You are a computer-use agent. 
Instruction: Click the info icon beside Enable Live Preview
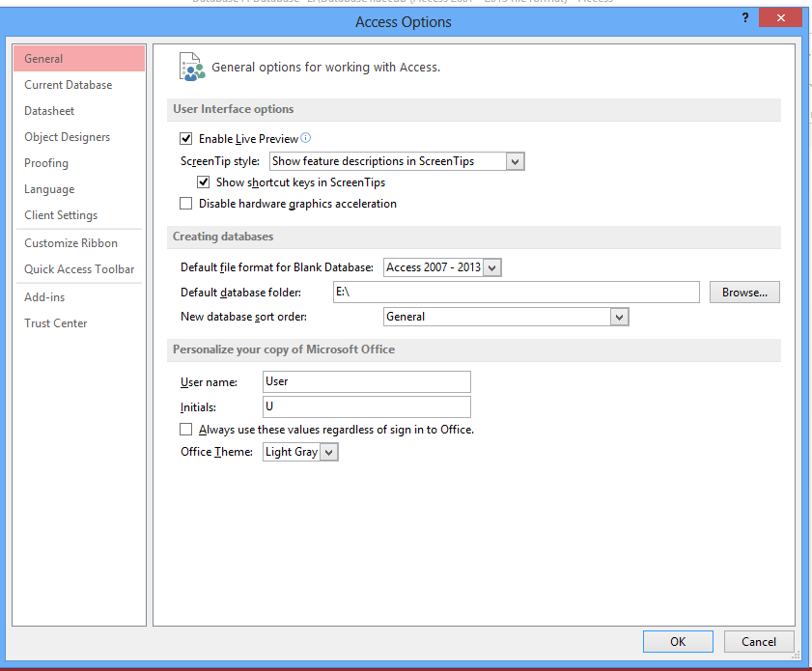[x=305, y=136]
